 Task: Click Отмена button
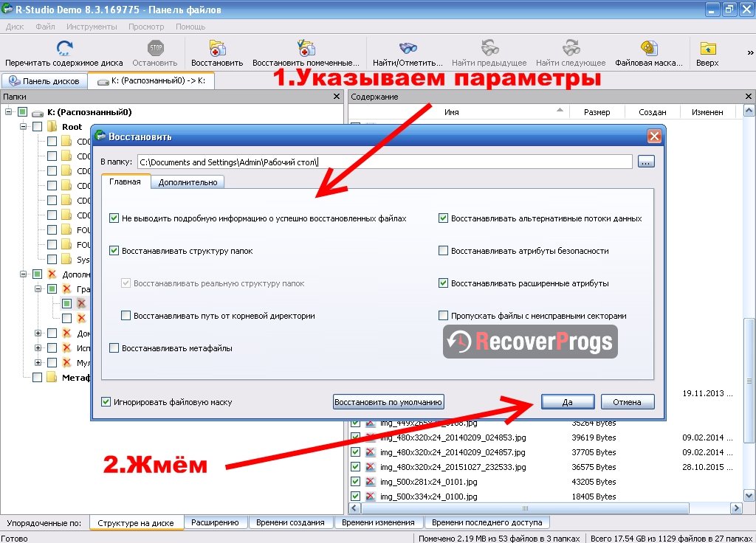click(627, 402)
